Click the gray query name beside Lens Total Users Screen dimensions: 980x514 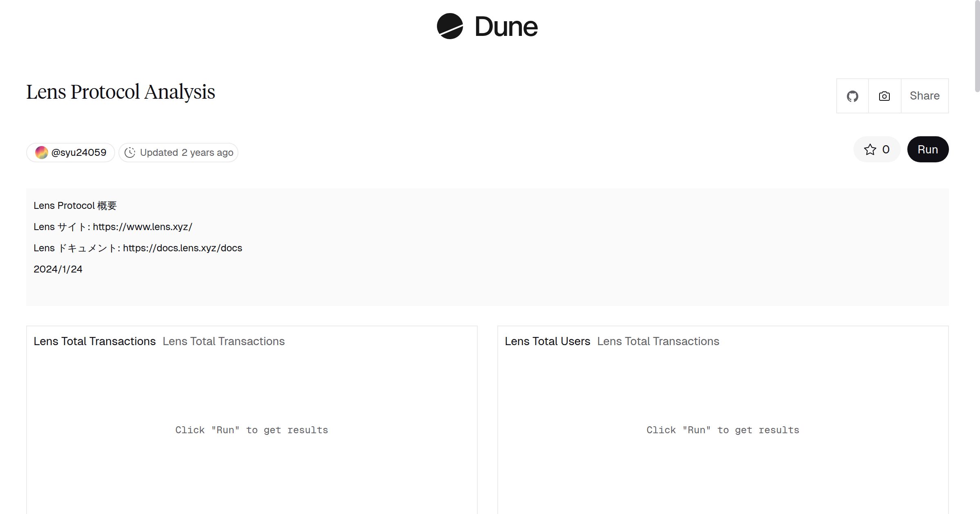658,341
